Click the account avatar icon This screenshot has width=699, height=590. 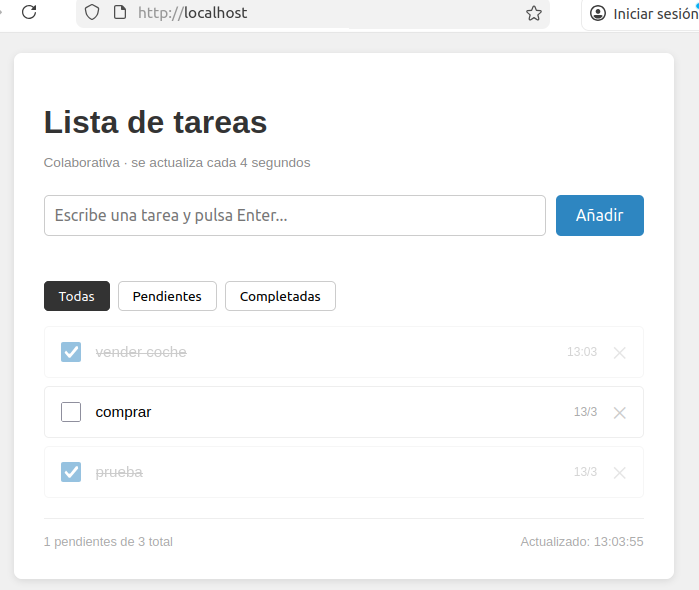coord(598,13)
